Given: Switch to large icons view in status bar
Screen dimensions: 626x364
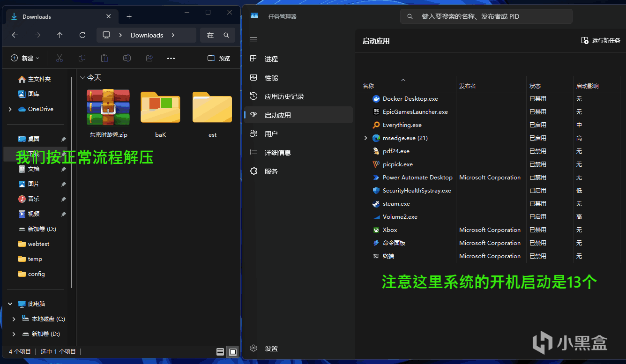Looking at the screenshot, I should pyautogui.click(x=232, y=352).
